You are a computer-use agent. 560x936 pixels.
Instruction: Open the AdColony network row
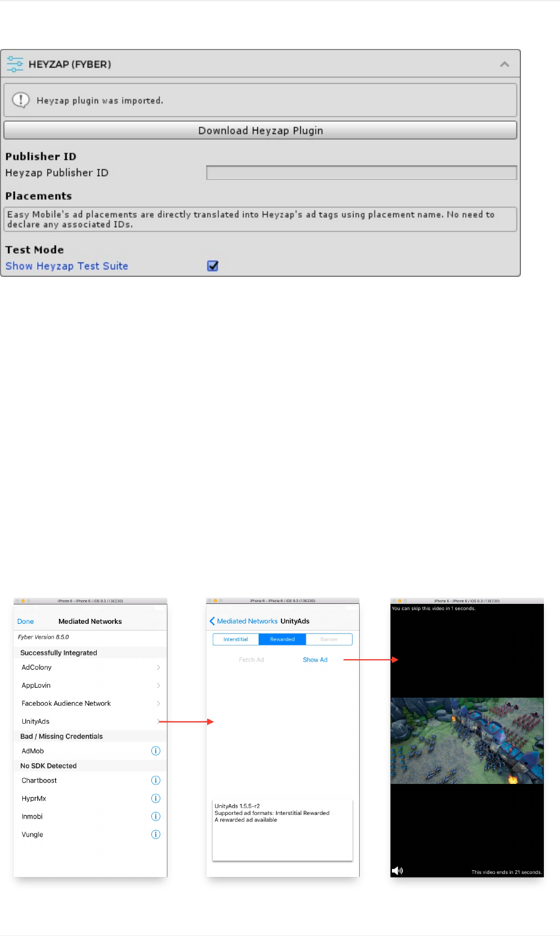(90, 667)
